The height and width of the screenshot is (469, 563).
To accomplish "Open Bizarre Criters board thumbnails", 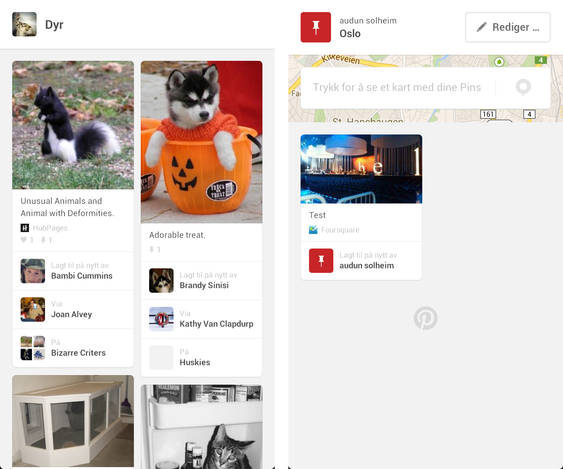I will pos(33,348).
